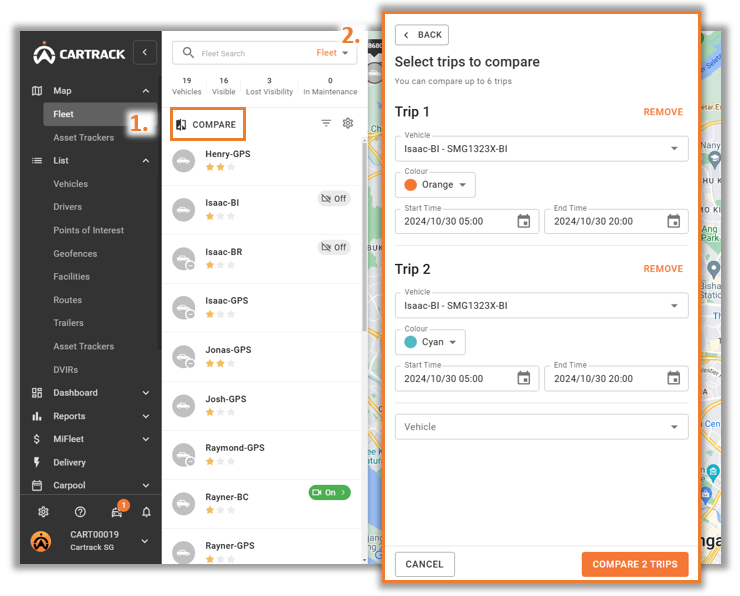Expand the Reports section
This screenshot has height=596, width=740.
click(x=146, y=416)
